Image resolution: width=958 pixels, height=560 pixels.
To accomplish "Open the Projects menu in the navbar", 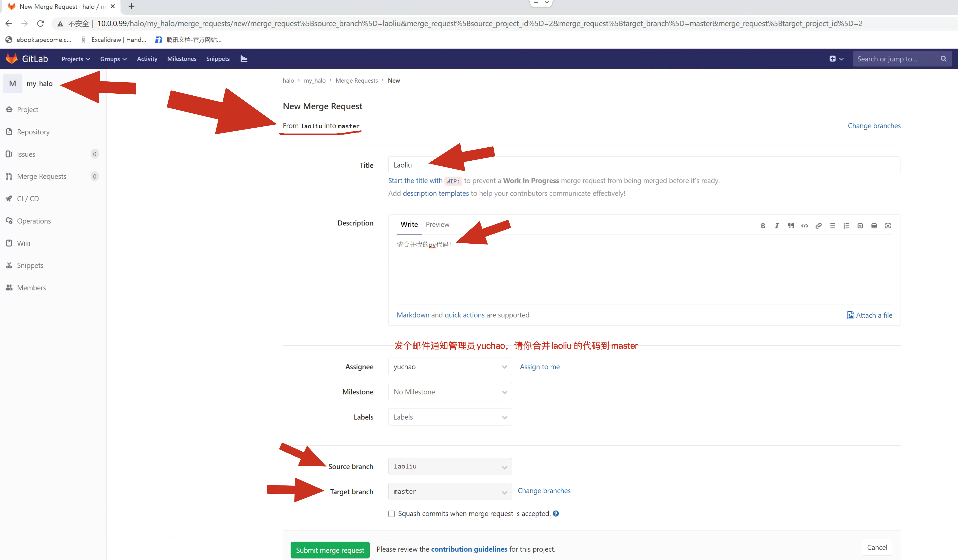I will point(75,59).
